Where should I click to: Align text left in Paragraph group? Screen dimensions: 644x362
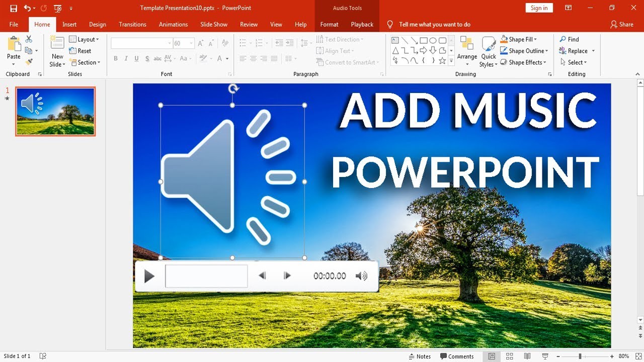click(243, 58)
